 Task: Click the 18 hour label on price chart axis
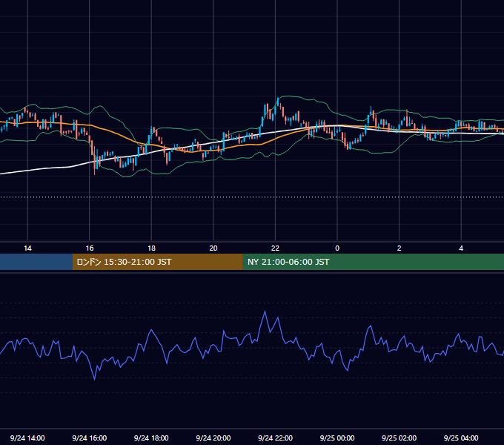[151, 248]
